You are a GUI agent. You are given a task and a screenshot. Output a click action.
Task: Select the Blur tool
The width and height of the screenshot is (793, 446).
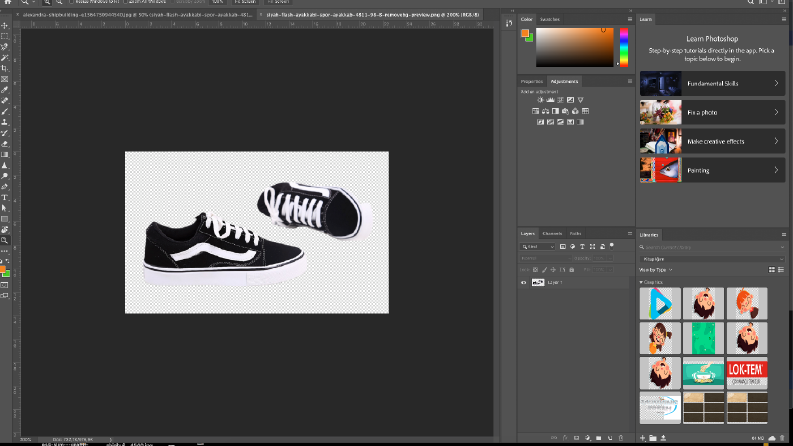point(5,165)
